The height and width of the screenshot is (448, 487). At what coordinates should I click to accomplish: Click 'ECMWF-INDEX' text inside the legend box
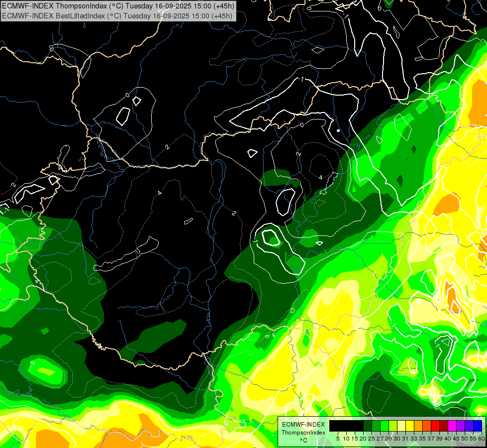coord(303,425)
